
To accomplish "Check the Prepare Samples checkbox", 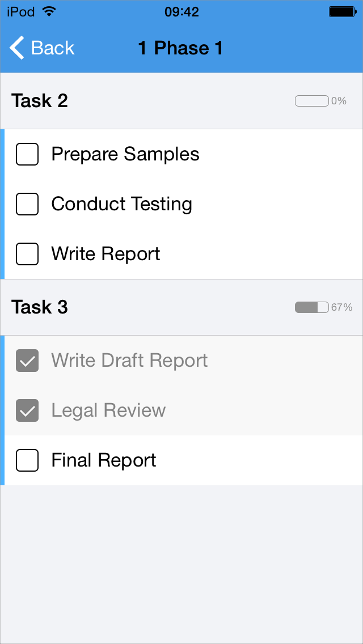I will click(x=27, y=154).
